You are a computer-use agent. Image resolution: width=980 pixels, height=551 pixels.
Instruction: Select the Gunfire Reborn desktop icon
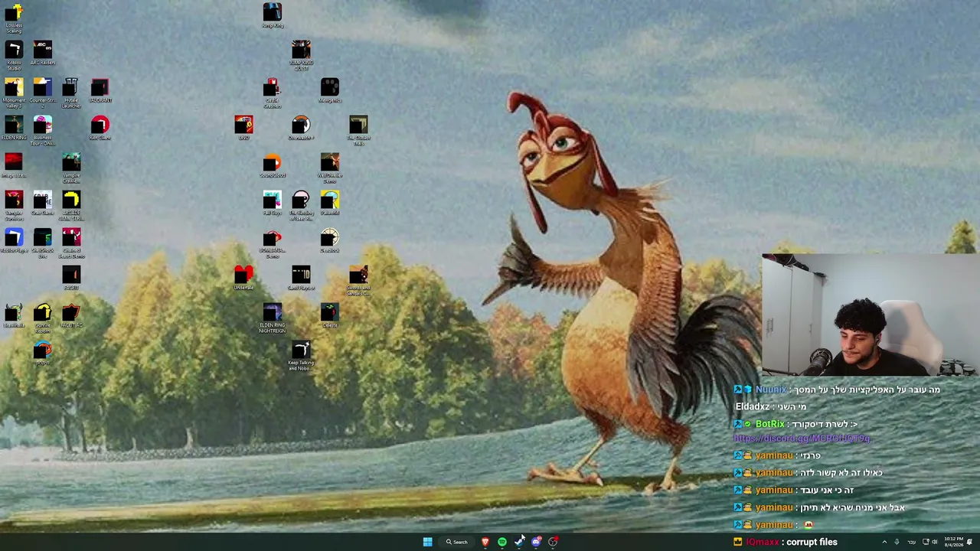coord(42,318)
